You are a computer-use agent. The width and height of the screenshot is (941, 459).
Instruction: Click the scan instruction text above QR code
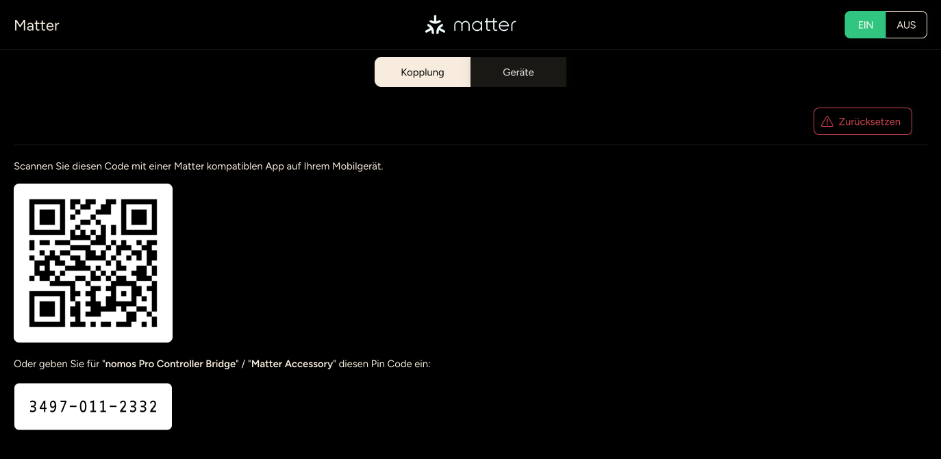point(199,166)
